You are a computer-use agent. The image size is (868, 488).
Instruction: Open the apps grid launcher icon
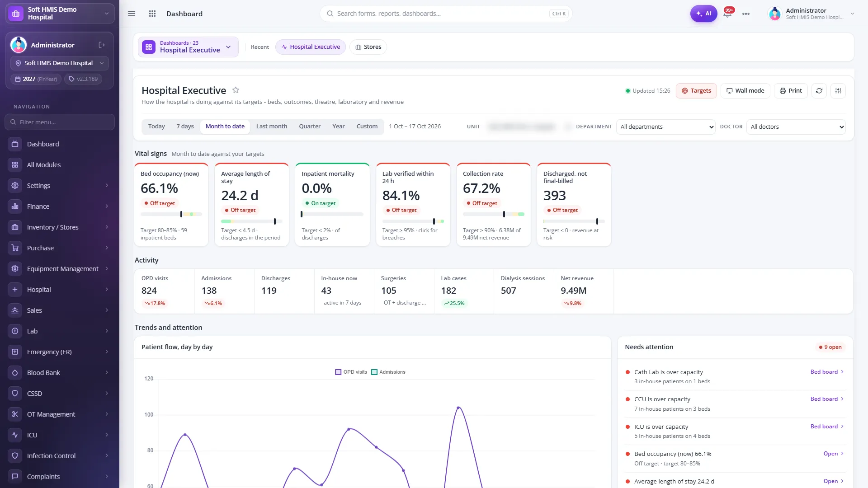click(x=152, y=14)
